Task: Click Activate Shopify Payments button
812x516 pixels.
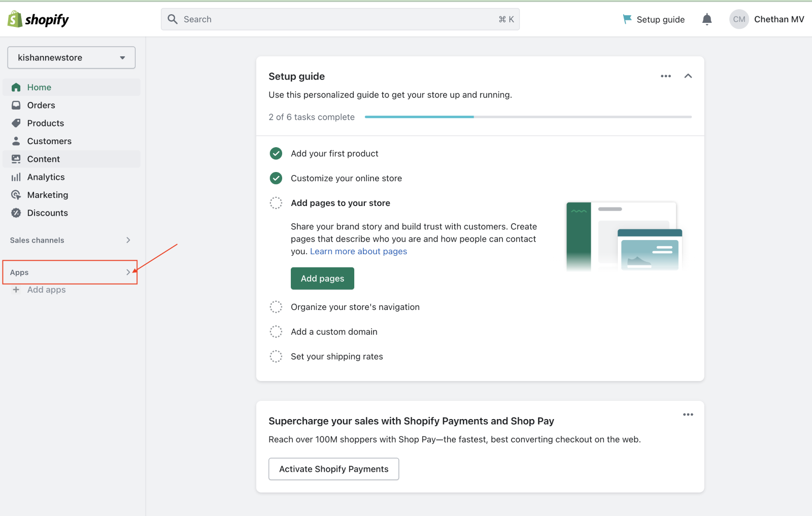Action: (333, 469)
